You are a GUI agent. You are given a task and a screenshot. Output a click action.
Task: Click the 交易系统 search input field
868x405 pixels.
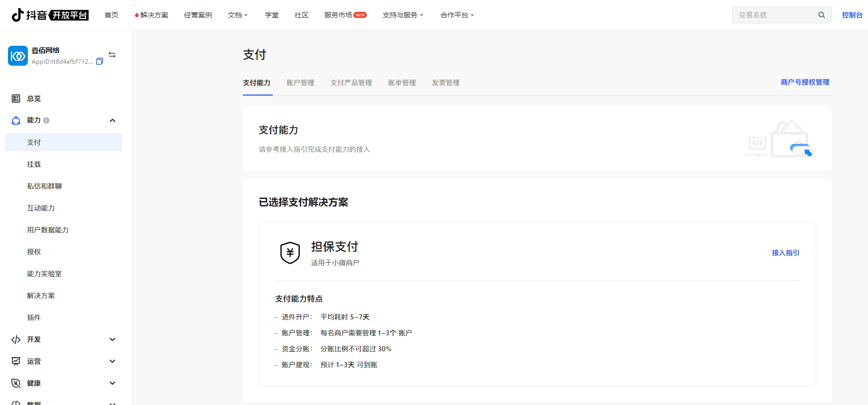pos(774,15)
